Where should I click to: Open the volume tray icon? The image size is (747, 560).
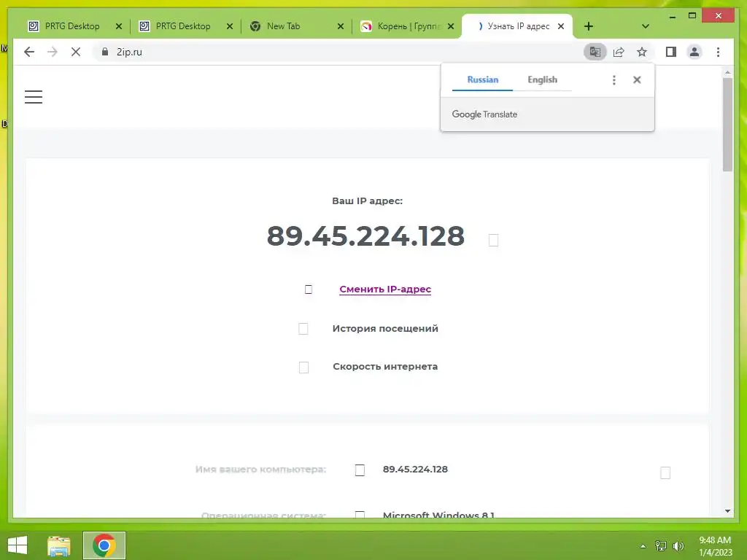click(x=678, y=546)
